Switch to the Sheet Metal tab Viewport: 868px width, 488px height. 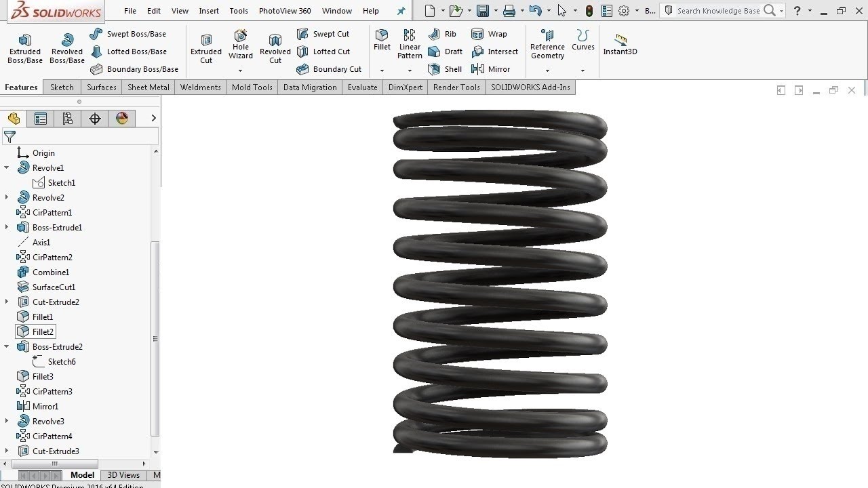coord(149,87)
